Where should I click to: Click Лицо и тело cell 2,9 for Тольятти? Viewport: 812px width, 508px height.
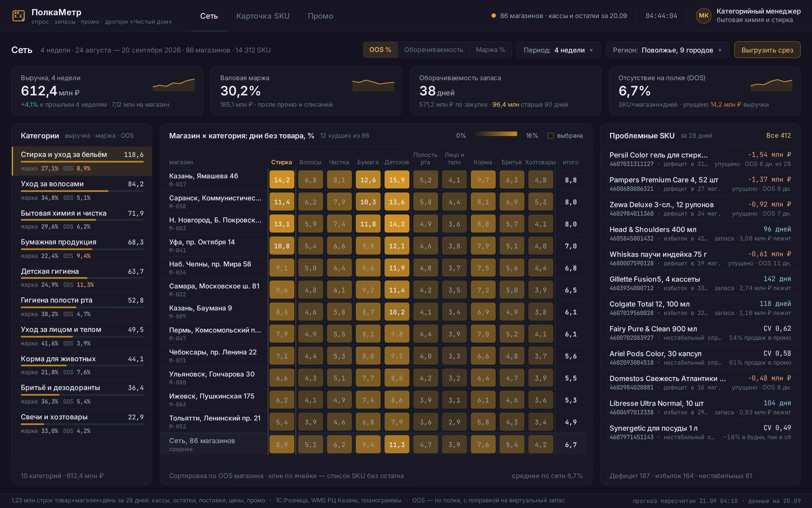pos(454,422)
